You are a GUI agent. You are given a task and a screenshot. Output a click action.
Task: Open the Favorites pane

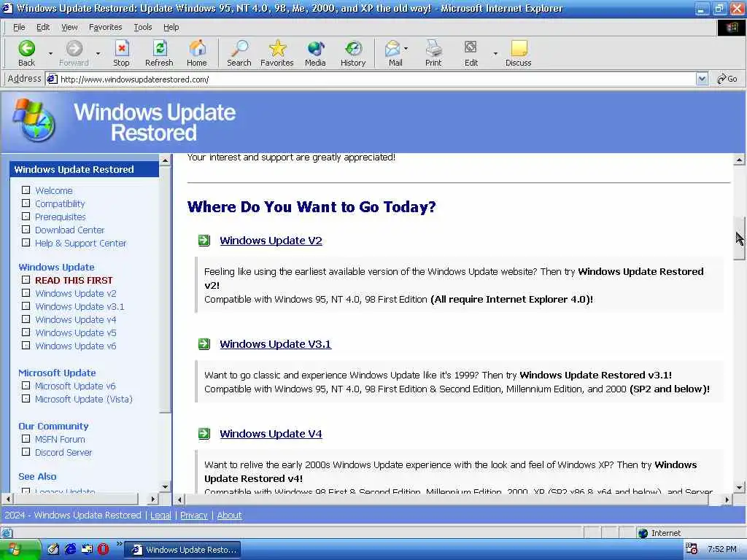(x=276, y=52)
